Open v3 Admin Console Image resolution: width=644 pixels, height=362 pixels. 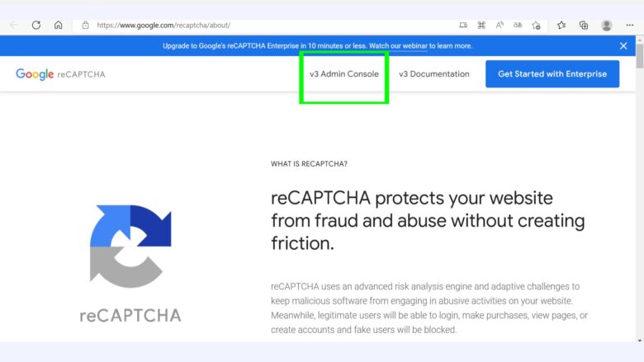pyautogui.click(x=344, y=74)
